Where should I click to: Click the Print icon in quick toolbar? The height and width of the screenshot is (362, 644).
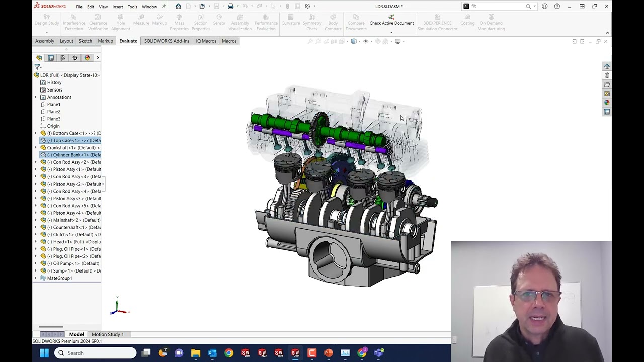pyautogui.click(x=230, y=6)
